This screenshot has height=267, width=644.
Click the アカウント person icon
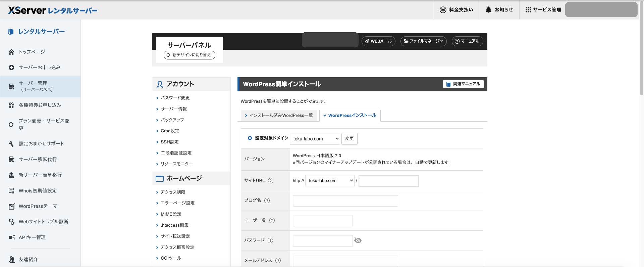pyautogui.click(x=160, y=84)
